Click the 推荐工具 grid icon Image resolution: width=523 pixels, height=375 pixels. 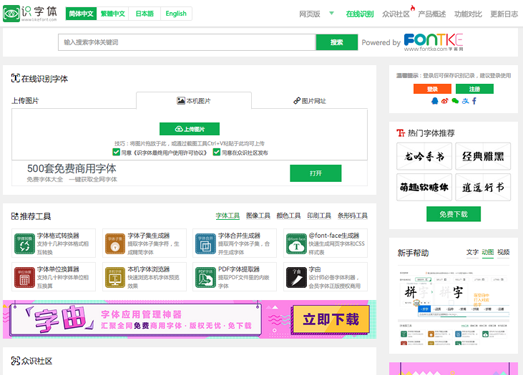pyautogui.click(x=15, y=216)
